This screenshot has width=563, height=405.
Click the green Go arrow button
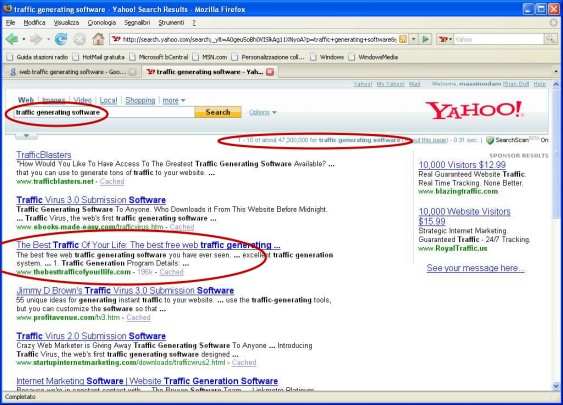pyautogui.click(x=425, y=39)
